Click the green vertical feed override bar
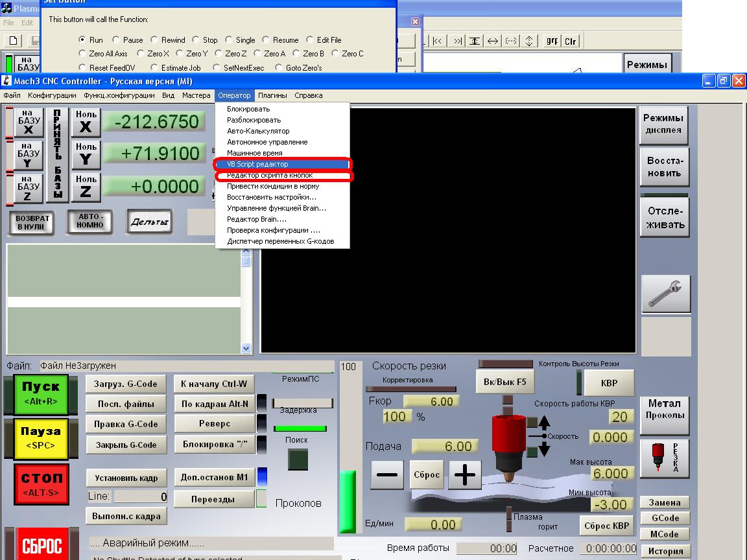Image resolution: width=747 pixels, height=560 pixels. 348,501
